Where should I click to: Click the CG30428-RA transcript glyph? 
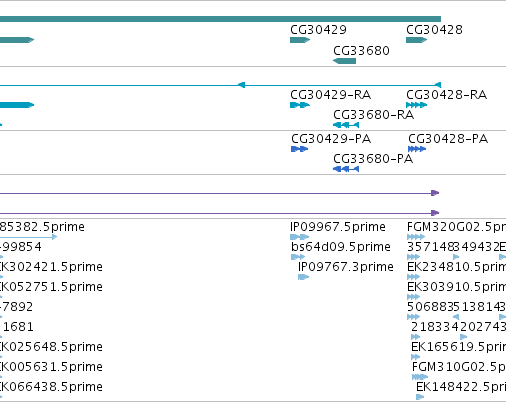click(416, 105)
